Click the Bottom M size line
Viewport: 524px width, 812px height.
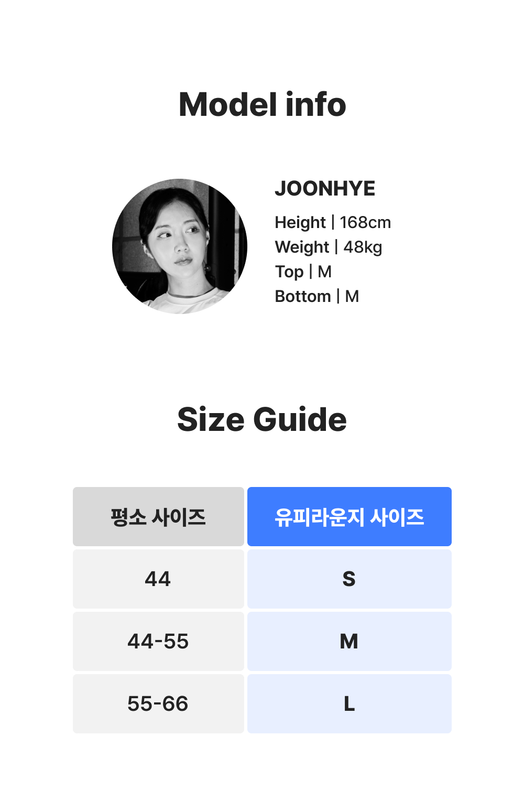point(317,296)
